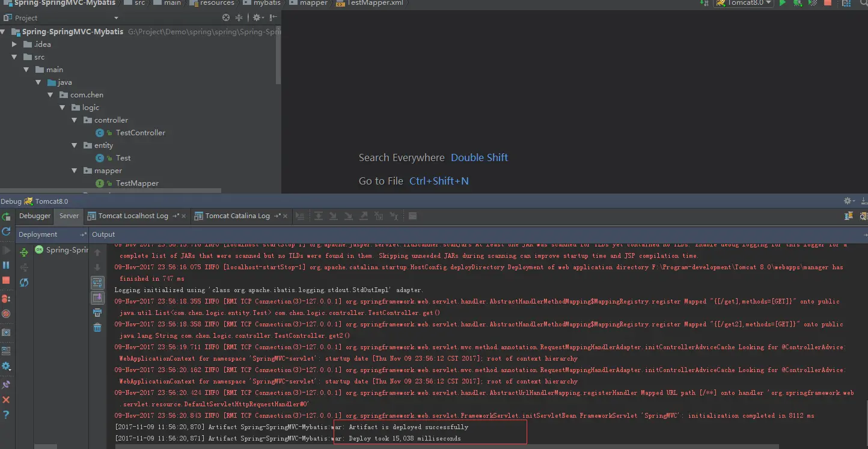868x449 pixels.
Task: Collapse the controller package
Action: point(75,120)
